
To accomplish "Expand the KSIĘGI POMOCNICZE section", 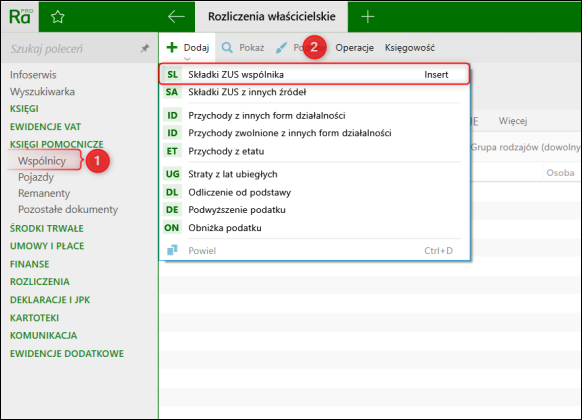I will click(x=56, y=144).
